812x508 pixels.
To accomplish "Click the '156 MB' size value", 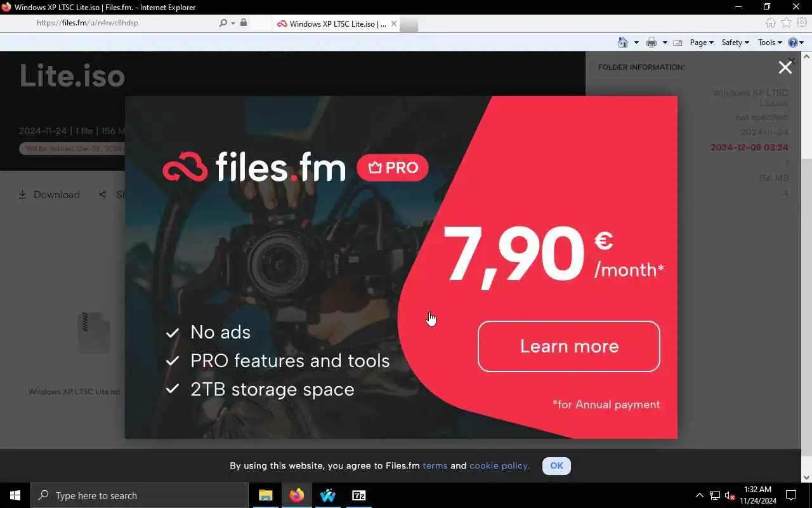I will [x=773, y=178].
